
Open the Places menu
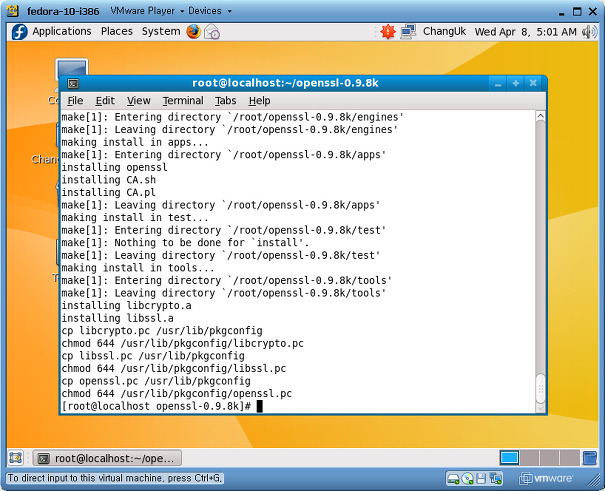point(117,31)
